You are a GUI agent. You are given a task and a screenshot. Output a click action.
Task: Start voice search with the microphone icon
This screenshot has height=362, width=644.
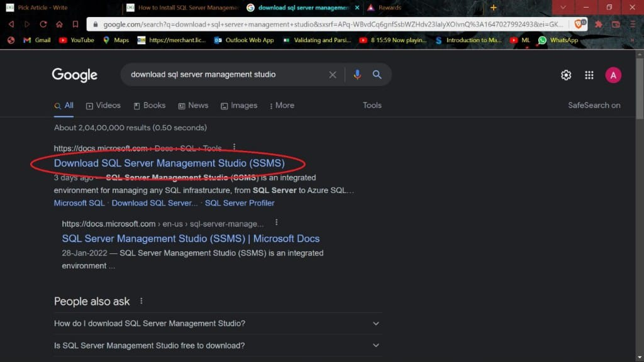coord(357,74)
